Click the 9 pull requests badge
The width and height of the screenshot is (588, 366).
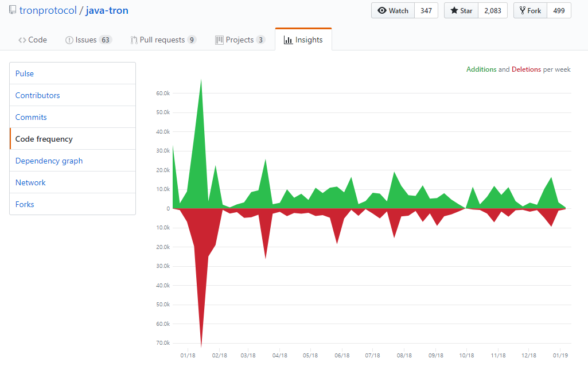[x=192, y=40]
